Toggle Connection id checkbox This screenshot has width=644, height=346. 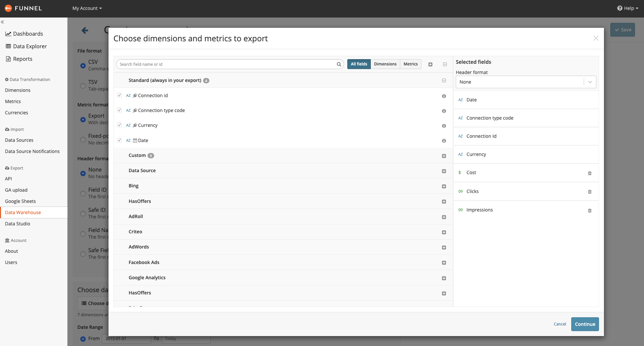119,95
